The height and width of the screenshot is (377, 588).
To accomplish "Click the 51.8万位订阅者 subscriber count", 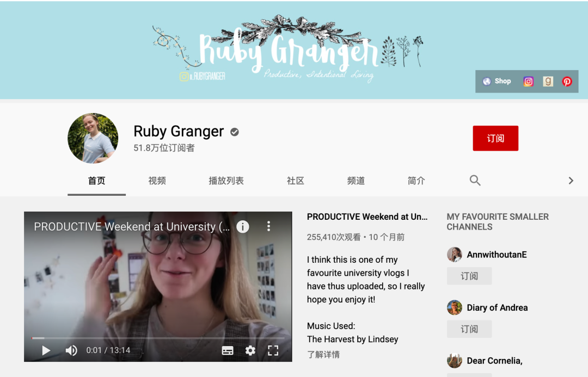I will coord(164,148).
